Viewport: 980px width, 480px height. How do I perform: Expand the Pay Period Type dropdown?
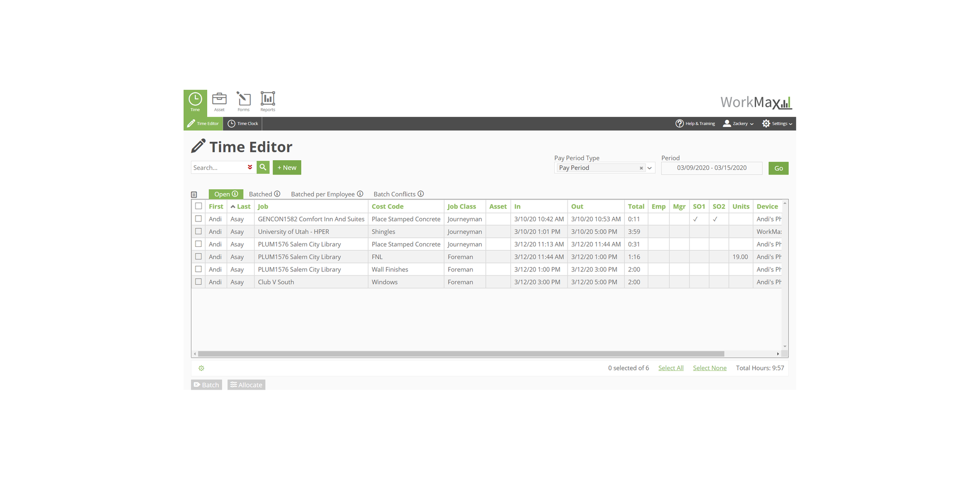point(650,168)
